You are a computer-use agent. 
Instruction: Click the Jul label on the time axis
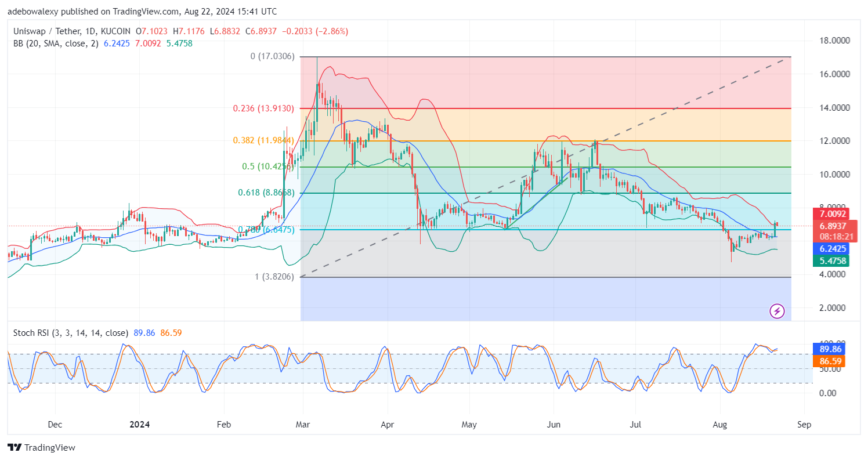635,424
